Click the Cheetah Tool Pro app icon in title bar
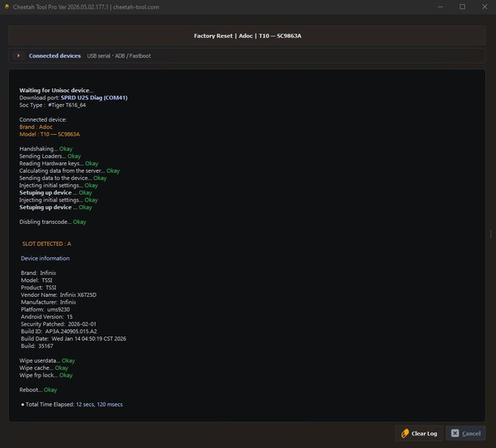Image resolution: width=496 pixels, height=448 pixels. pos(7,7)
